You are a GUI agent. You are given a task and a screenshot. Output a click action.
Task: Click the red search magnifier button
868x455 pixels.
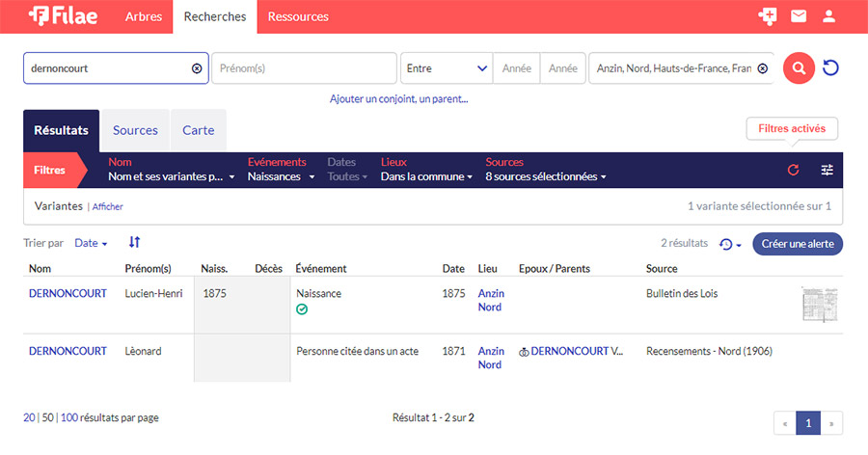pos(799,68)
